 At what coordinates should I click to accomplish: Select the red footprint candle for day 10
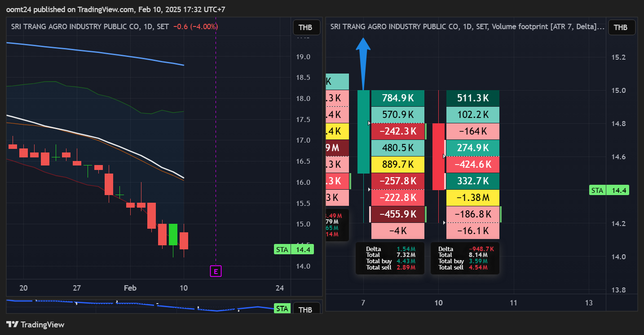click(x=438, y=157)
